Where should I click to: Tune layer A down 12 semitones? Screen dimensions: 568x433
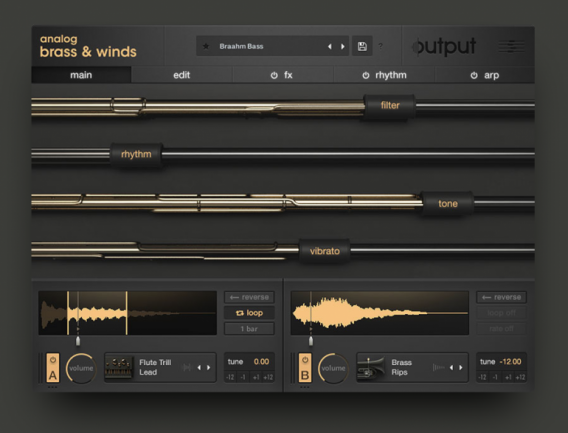coord(230,377)
